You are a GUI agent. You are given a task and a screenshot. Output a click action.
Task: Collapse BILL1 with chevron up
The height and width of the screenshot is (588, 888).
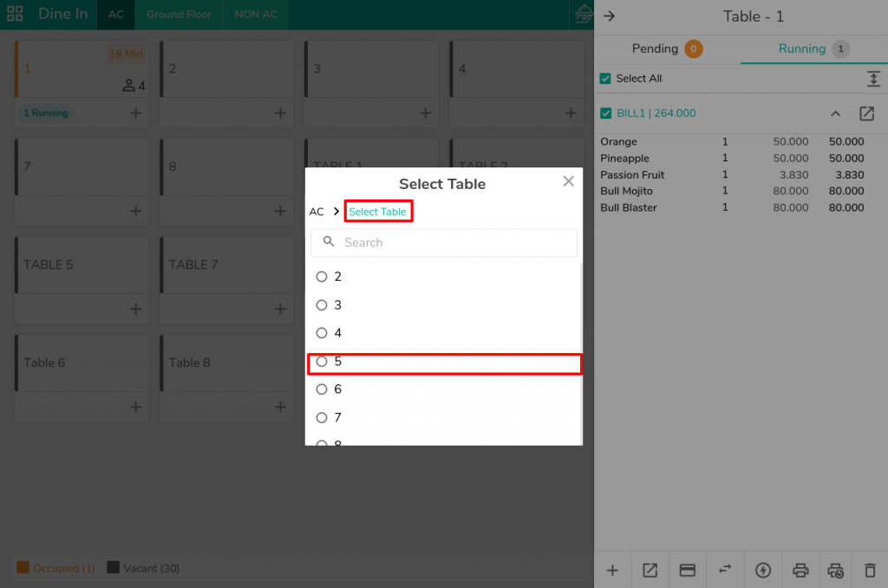tap(835, 114)
